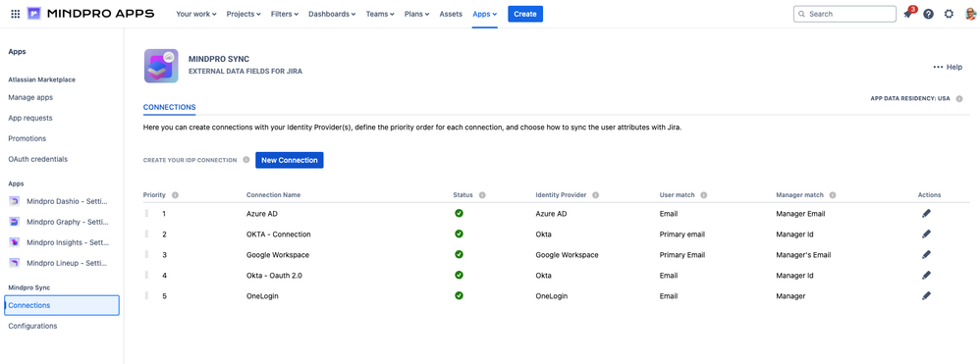Expand the Filters dropdown

point(285,14)
